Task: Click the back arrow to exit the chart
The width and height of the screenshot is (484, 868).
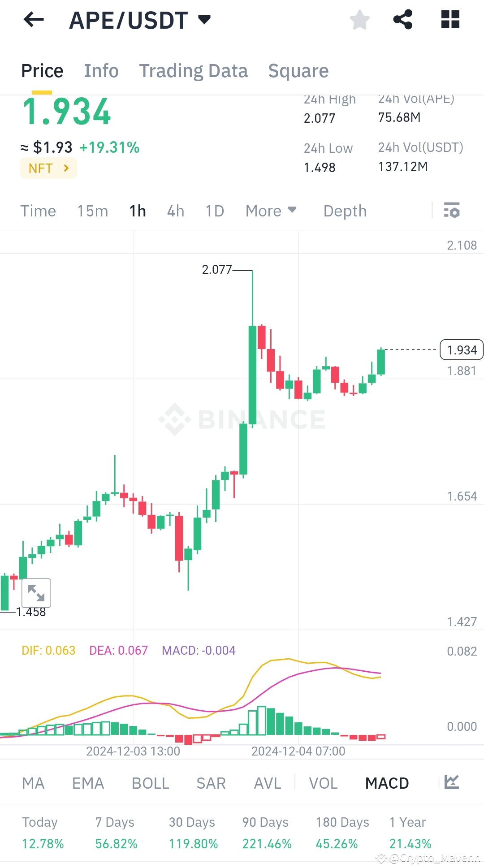Action: pyautogui.click(x=34, y=20)
